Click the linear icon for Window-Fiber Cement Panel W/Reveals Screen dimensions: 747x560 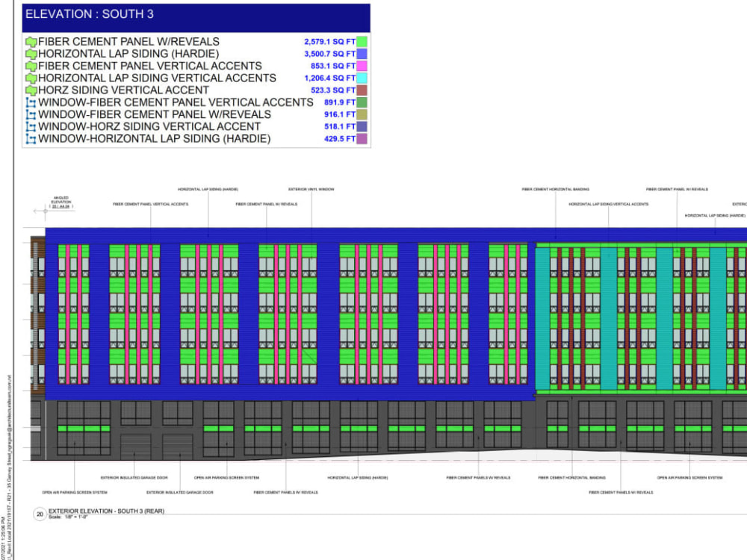point(31,115)
